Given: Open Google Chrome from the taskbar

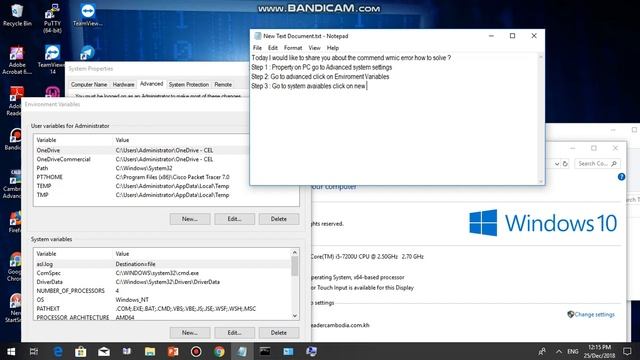Looking at the screenshot, I should point(219,351).
